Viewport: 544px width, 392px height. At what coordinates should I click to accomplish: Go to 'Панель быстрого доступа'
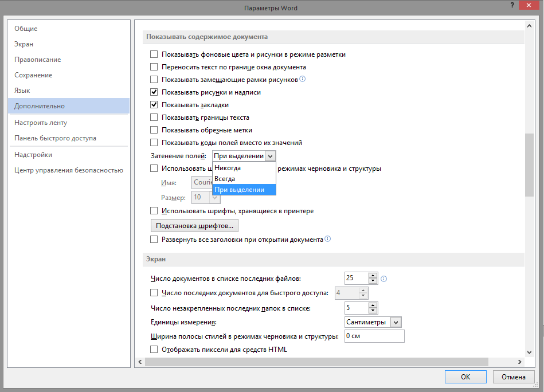(69, 138)
